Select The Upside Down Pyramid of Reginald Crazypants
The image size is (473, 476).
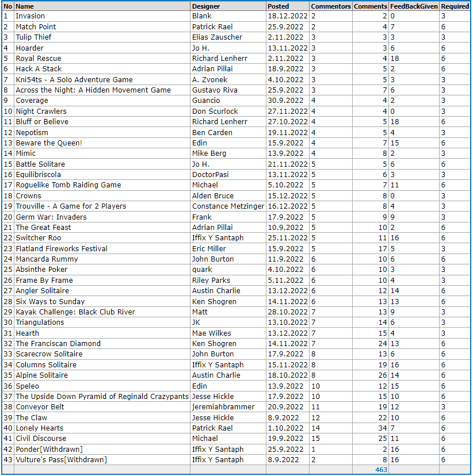pyautogui.click(x=102, y=397)
